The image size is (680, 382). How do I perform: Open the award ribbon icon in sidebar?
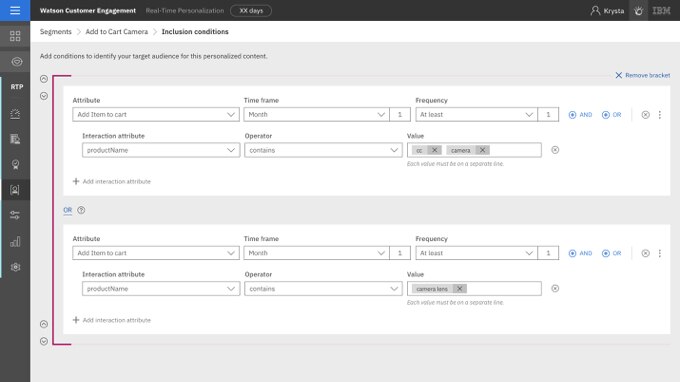15,164
